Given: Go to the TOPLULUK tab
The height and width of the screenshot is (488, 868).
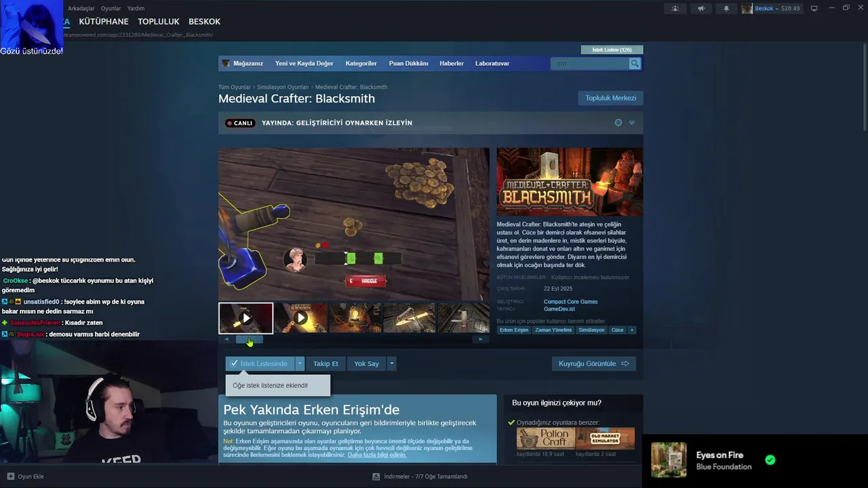Looking at the screenshot, I should point(159,22).
